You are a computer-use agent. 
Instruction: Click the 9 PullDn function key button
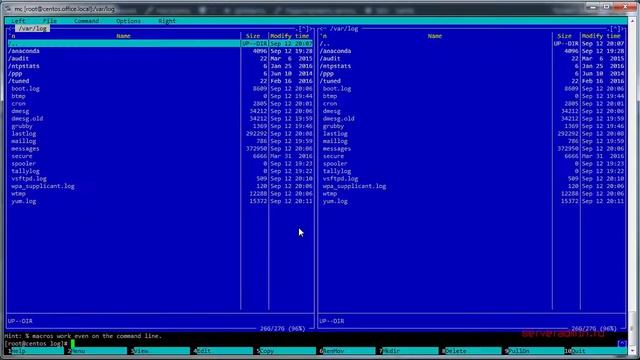click(x=534, y=351)
